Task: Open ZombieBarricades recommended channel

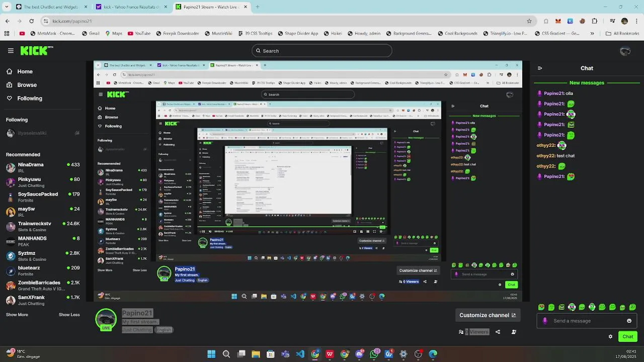Action: click(x=43, y=286)
